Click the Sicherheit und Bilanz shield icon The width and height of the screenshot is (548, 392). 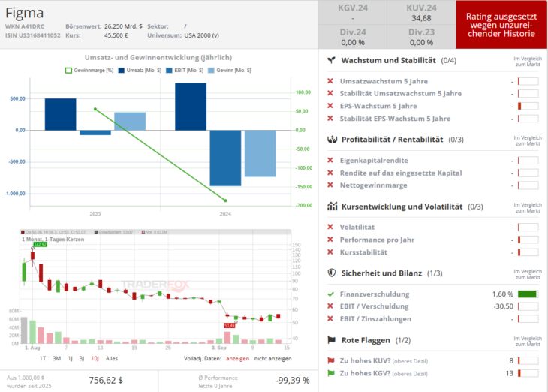[332, 273]
